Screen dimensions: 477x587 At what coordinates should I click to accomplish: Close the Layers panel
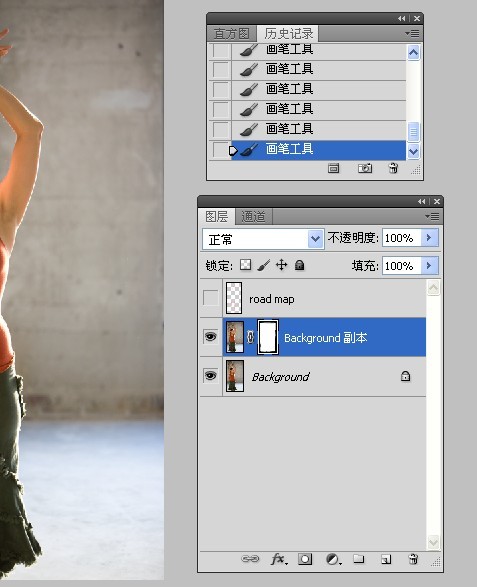click(x=437, y=201)
